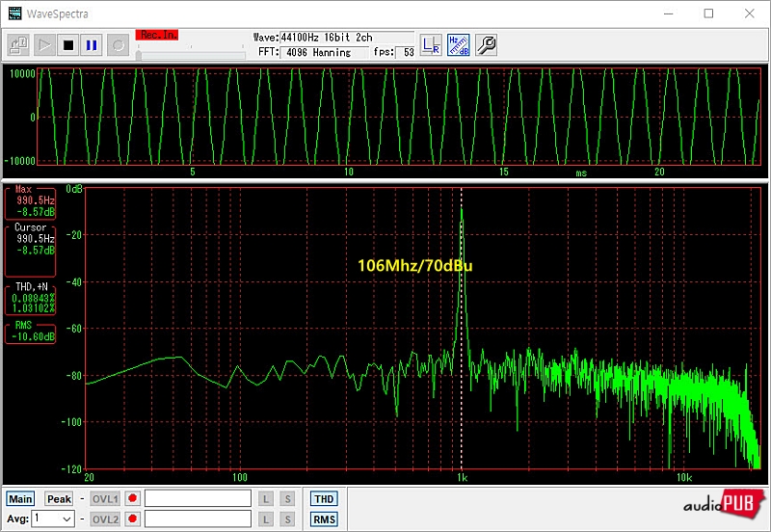Image resolution: width=771 pixels, height=532 pixels.
Task: Switch the L/R channel display icon
Action: 432,44
